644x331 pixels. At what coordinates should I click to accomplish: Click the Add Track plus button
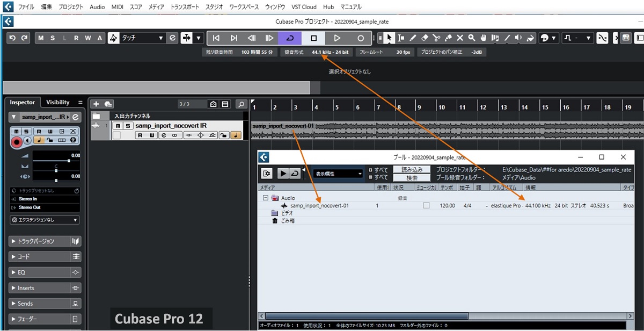point(96,104)
